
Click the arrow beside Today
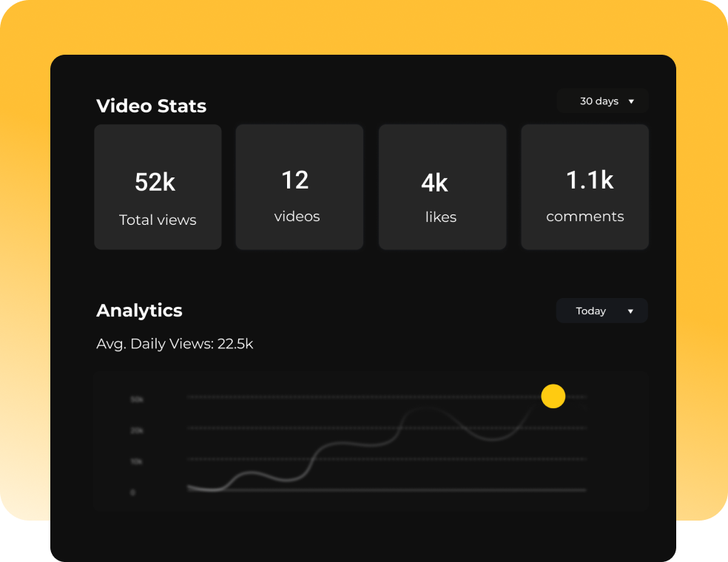pyautogui.click(x=630, y=311)
